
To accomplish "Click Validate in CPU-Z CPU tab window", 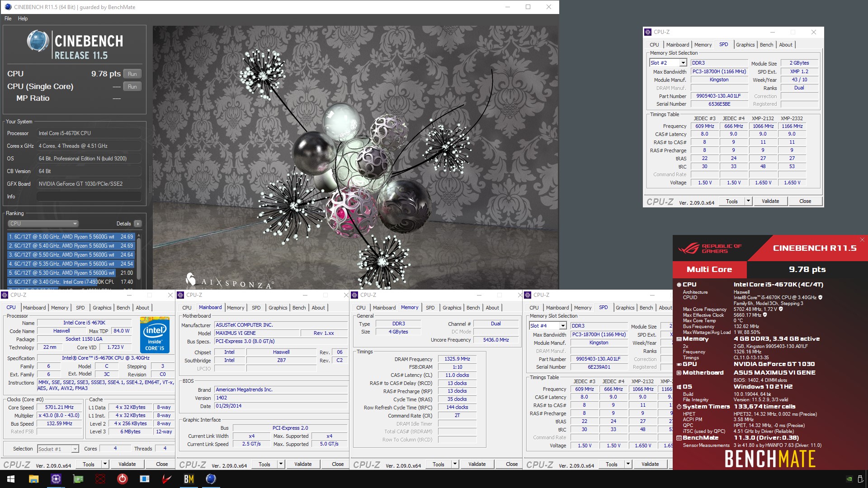I will click(x=127, y=464).
